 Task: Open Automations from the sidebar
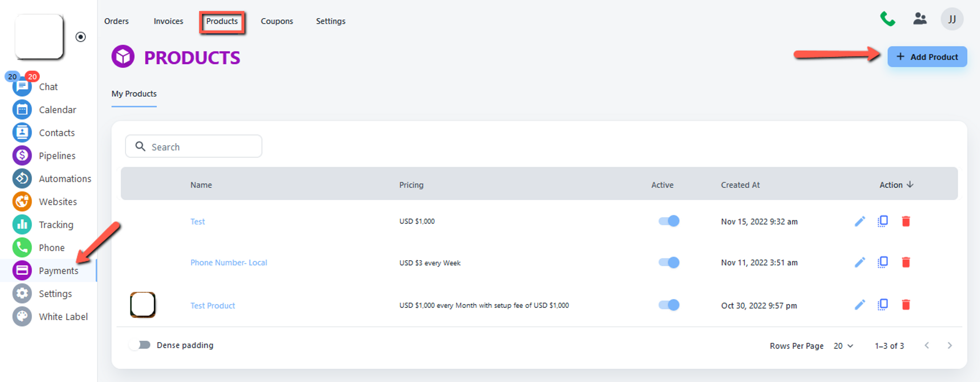(x=65, y=179)
